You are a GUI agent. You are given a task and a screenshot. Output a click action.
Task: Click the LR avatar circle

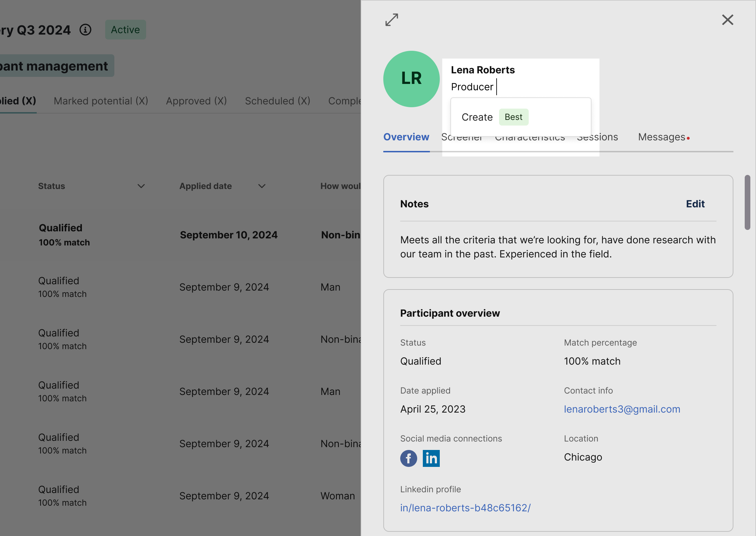412,79
